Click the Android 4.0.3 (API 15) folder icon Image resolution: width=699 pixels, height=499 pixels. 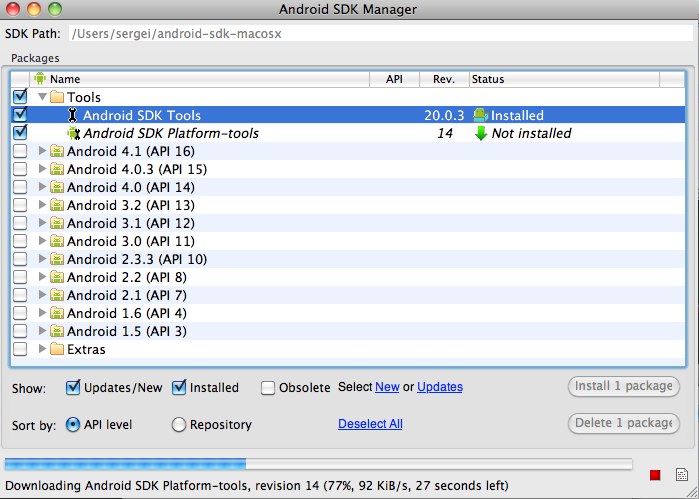coord(57,169)
